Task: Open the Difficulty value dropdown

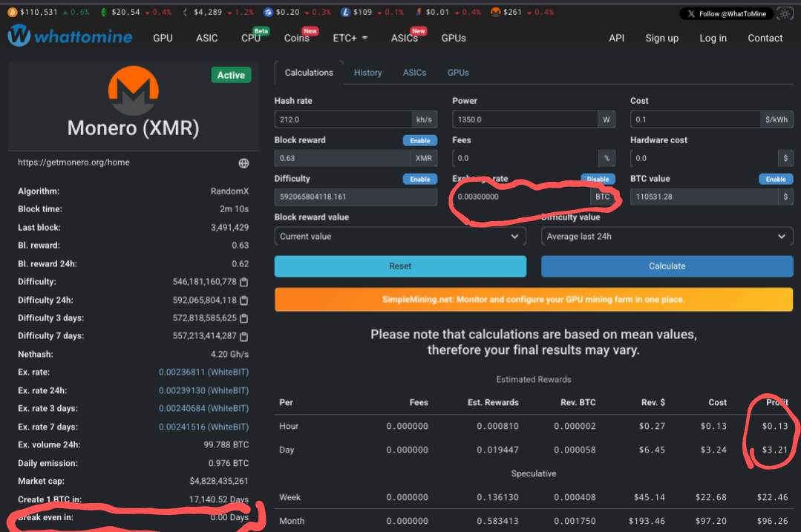Action: [x=667, y=237]
